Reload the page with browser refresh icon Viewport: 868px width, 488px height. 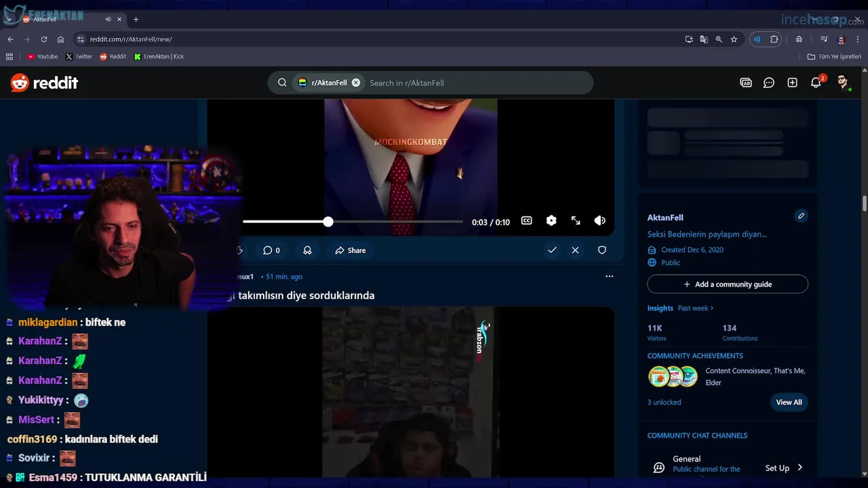click(44, 39)
